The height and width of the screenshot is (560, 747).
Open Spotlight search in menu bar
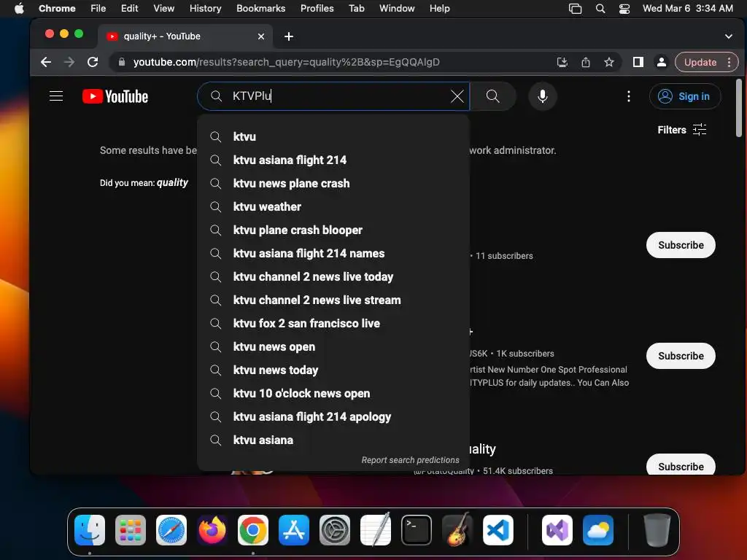pyautogui.click(x=600, y=9)
